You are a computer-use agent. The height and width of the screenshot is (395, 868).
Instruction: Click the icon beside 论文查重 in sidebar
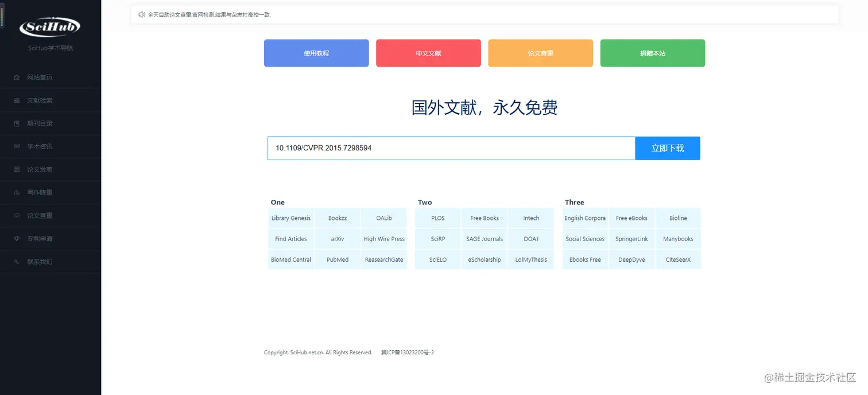[16, 215]
